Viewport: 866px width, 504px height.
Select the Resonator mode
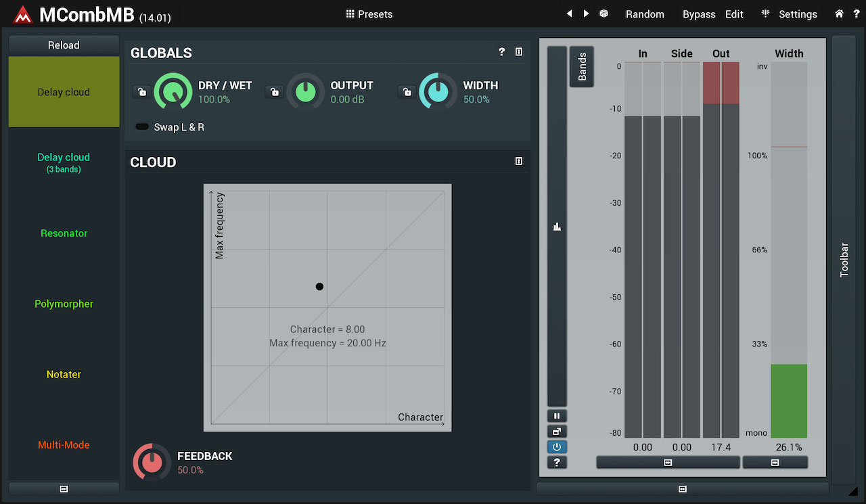[64, 233]
